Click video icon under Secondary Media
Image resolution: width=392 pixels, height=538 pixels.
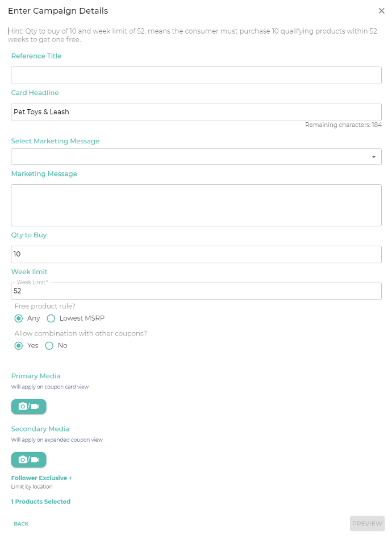(x=35, y=460)
